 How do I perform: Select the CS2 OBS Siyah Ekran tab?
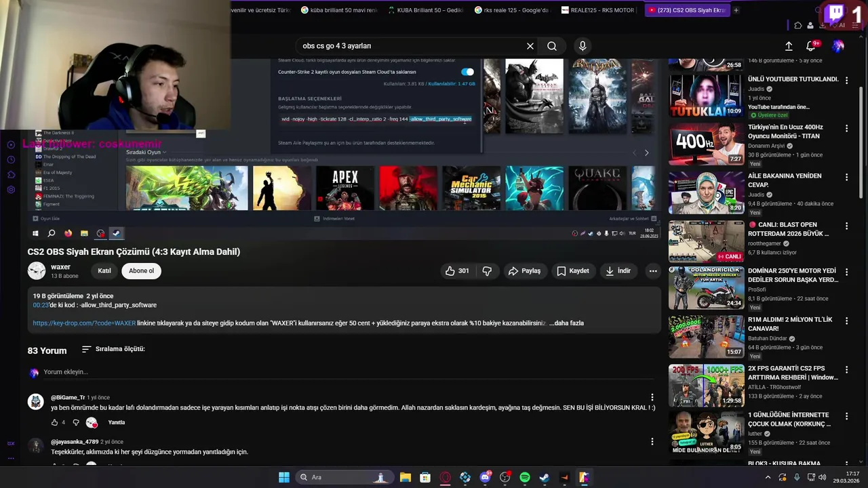[x=686, y=10]
